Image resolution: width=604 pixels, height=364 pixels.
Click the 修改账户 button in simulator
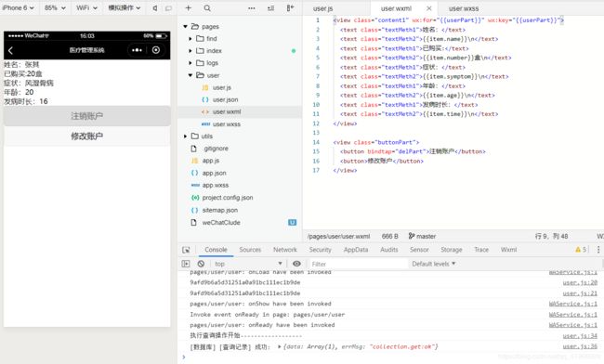click(87, 136)
